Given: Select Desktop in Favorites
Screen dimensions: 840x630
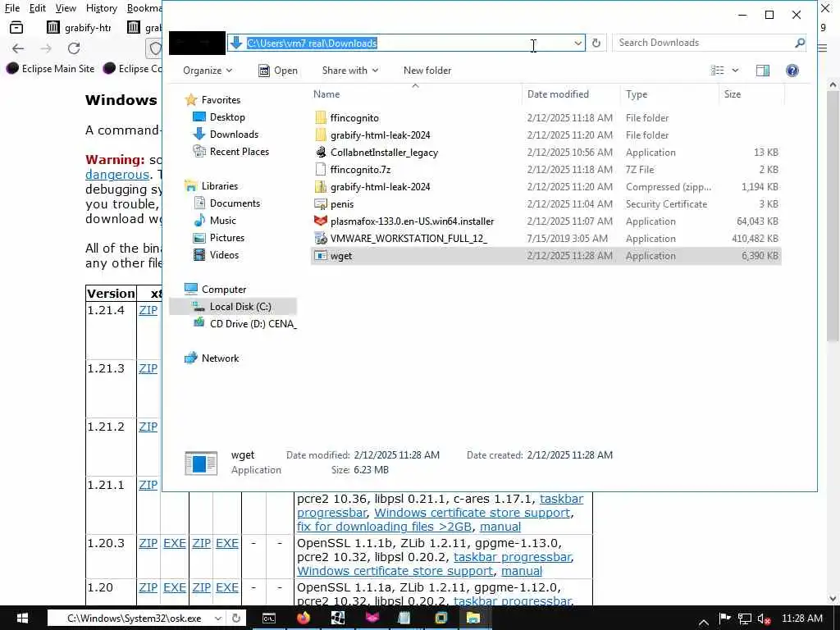Looking at the screenshot, I should click(218, 116).
